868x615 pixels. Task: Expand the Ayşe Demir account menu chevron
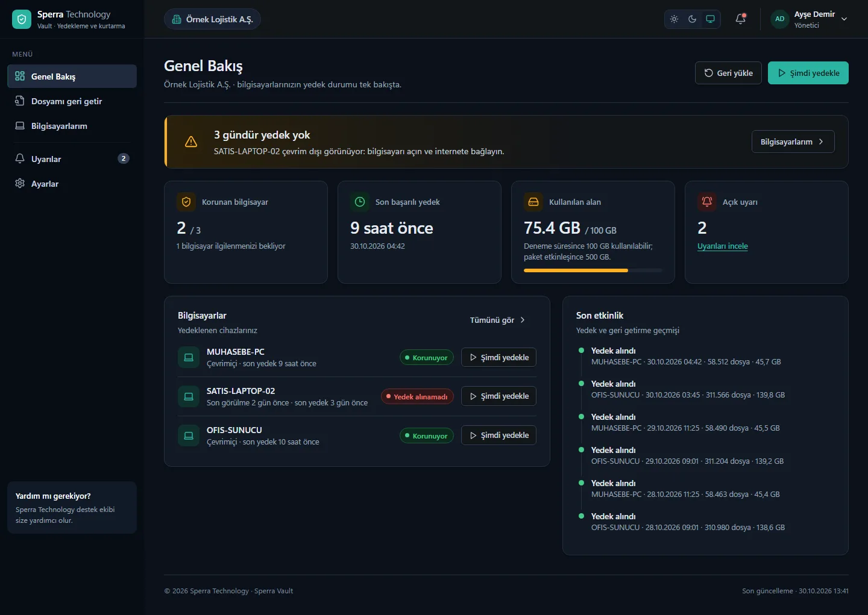click(x=844, y=19)
